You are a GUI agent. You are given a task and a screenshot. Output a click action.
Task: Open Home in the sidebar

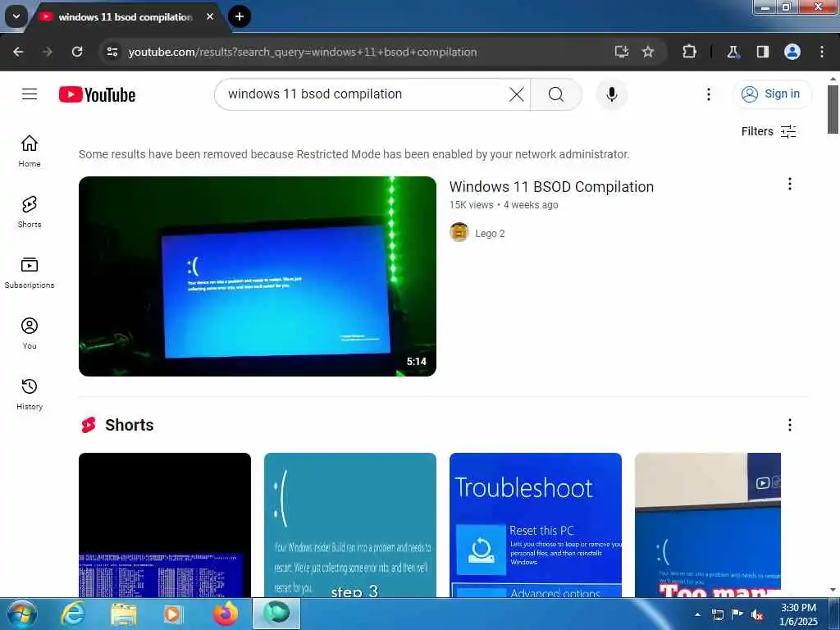30,151
